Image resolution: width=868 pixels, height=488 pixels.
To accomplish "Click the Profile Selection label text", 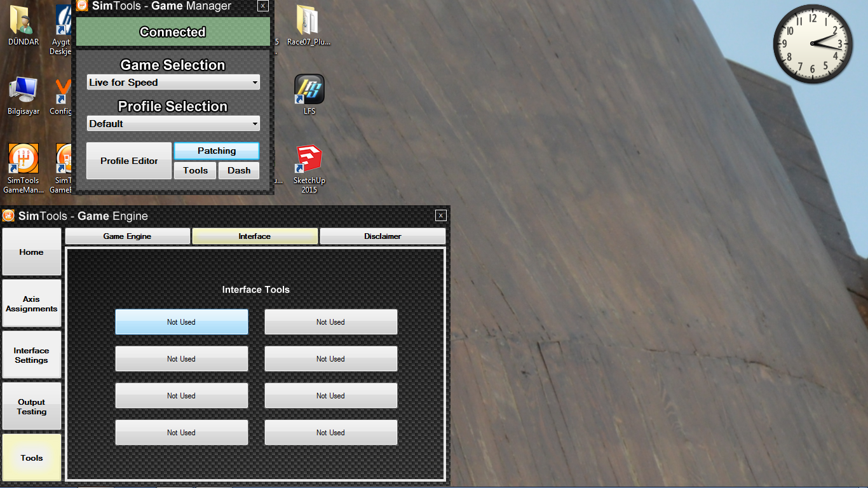I will [173, 106].
